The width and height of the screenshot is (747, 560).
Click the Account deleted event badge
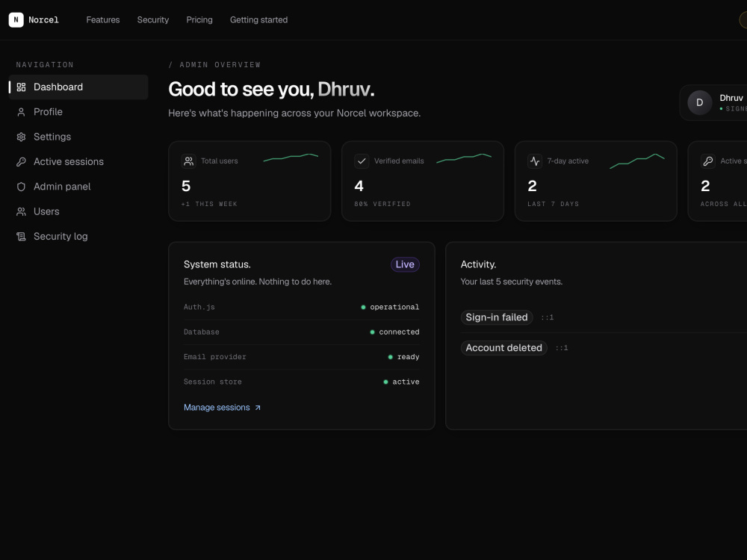(x=503, y=348)
